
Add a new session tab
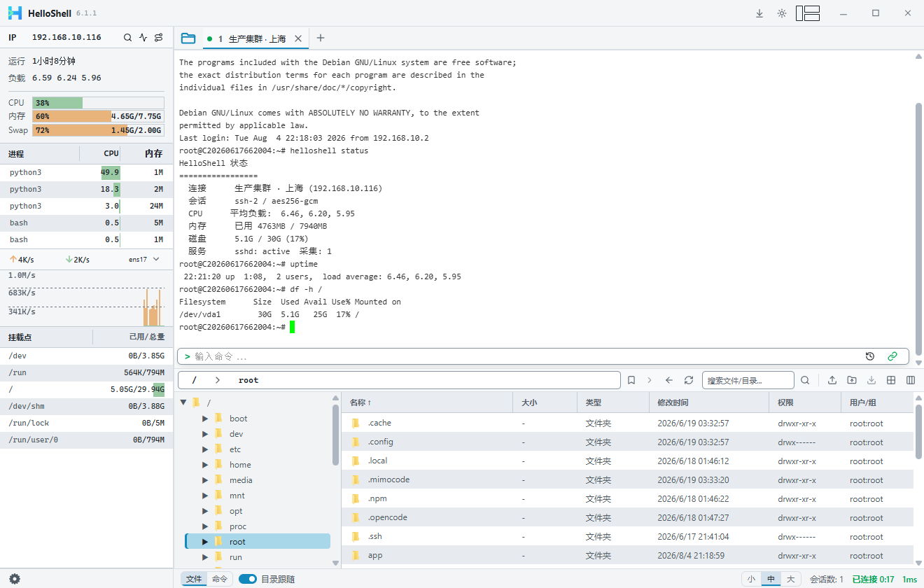pyautogui.click(x=321, y=38)
